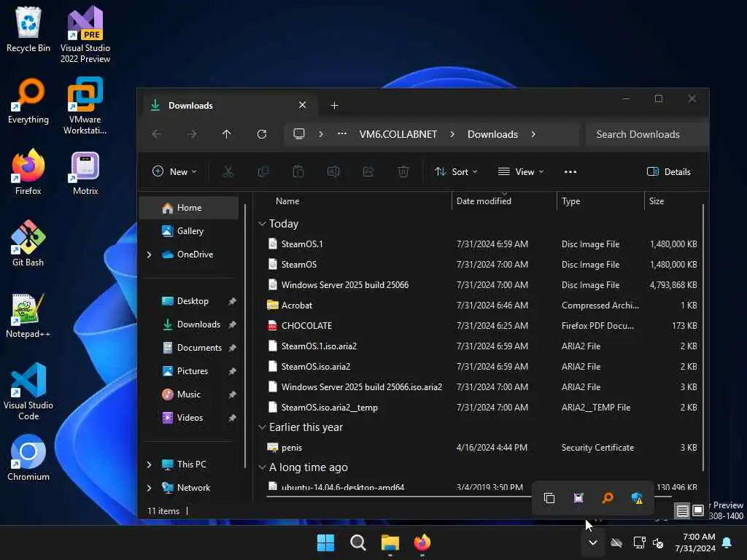Unpin Music from Quick access
This screenshot has height=560, width=747.
[x=232, y=394]
